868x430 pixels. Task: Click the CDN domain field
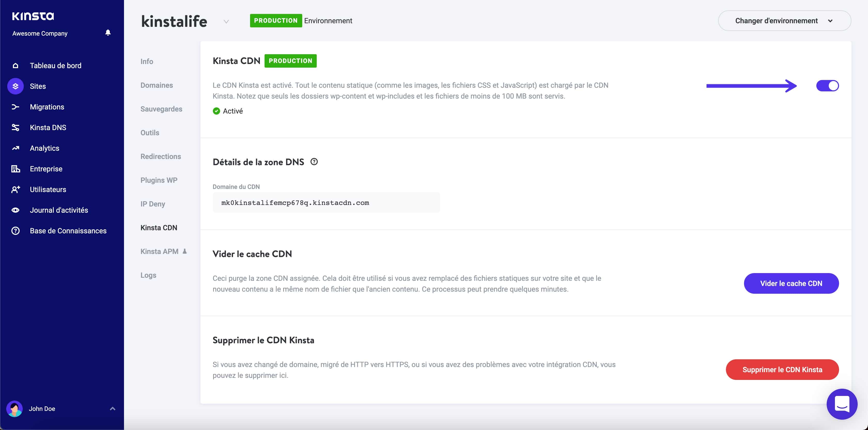point(326,203)
